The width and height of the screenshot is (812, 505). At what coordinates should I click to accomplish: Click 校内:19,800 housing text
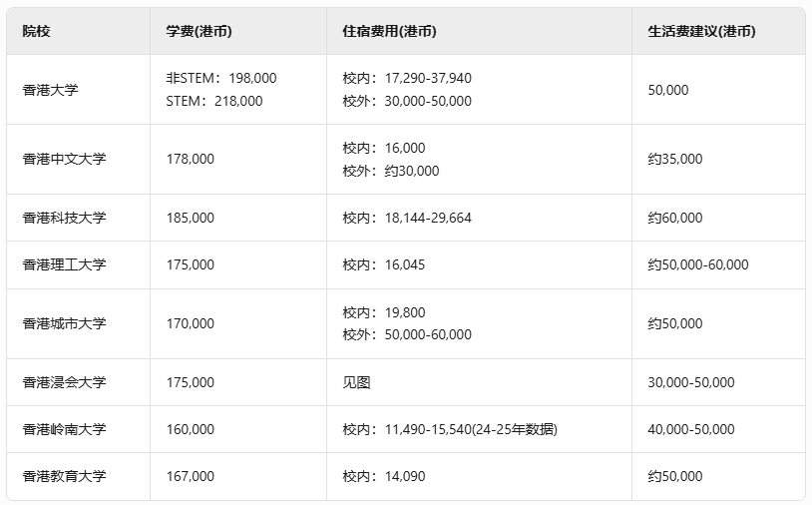[384, 312]
